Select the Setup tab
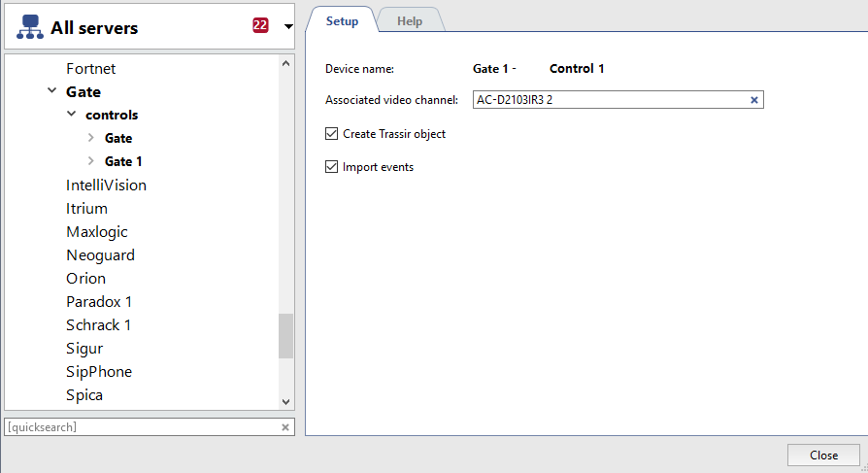 click(341, 21)
